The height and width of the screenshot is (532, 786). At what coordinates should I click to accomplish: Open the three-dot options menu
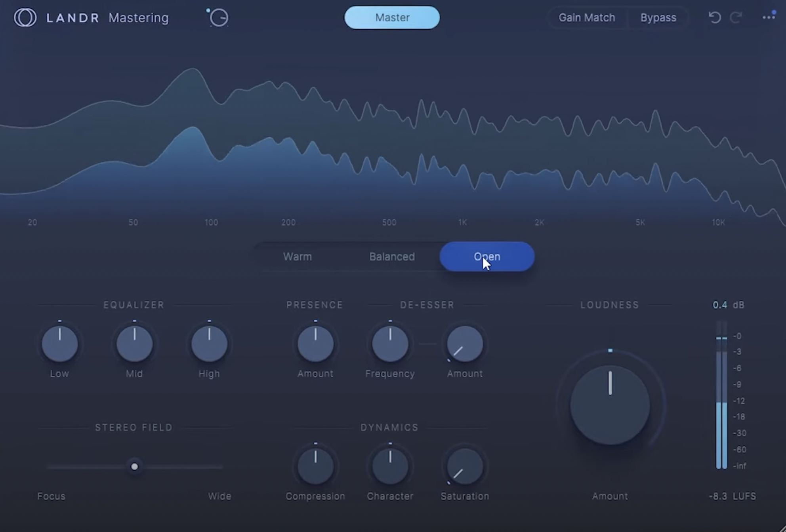click(769, 17)
